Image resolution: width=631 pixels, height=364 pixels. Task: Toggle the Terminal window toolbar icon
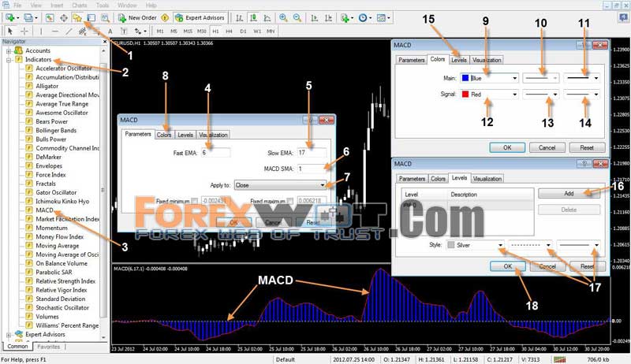pos(91,17)
